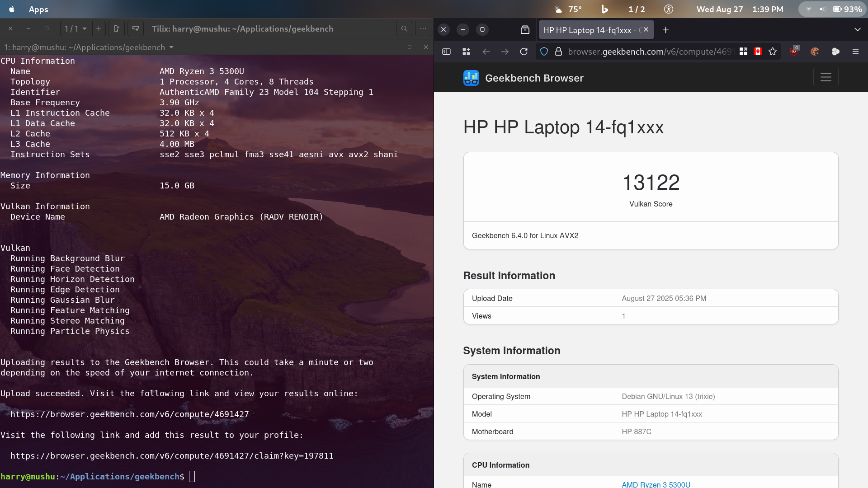The image size is (868, 488).
Task: Open Firefox application menu
Action: [855, 52]
